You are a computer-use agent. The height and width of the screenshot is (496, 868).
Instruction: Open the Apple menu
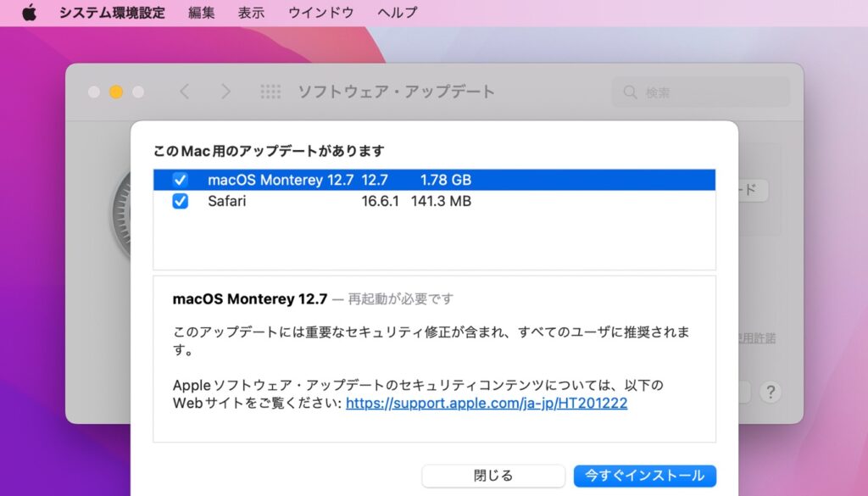click(x=30, y=12)
